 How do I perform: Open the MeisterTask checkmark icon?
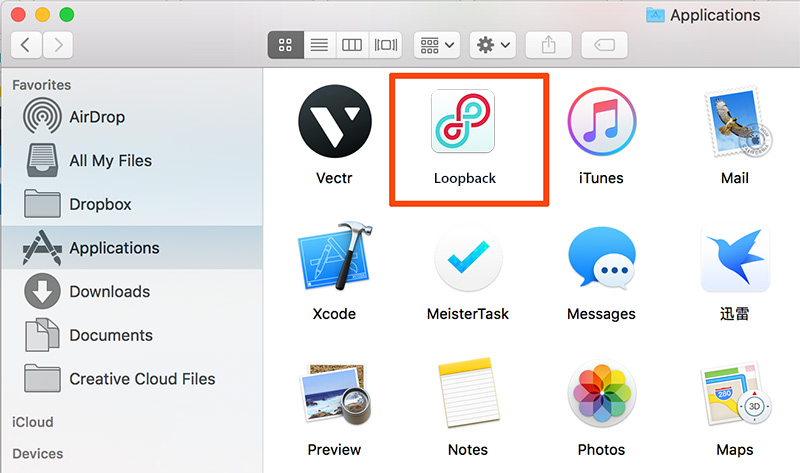[x=468, y=258]
